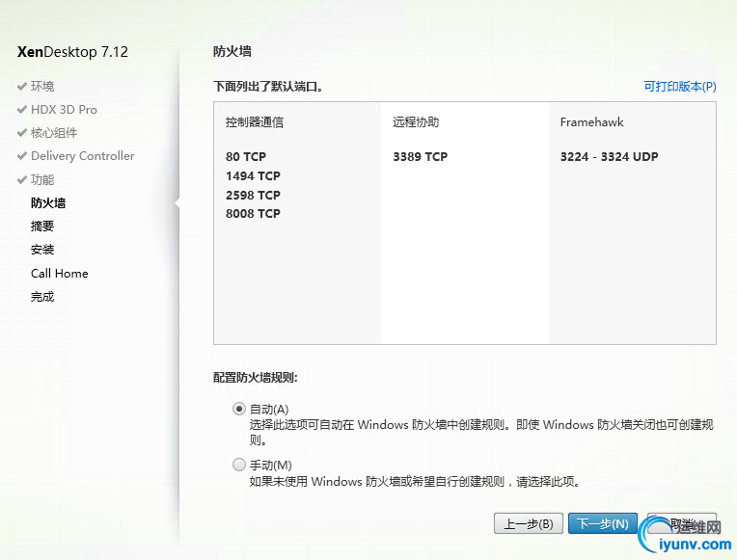Image resolution: width=737 pixels, height=560 pixels.
Task: Click the 安装 step in sidebar
Action: pyautogui.click(x=42, y=250)
